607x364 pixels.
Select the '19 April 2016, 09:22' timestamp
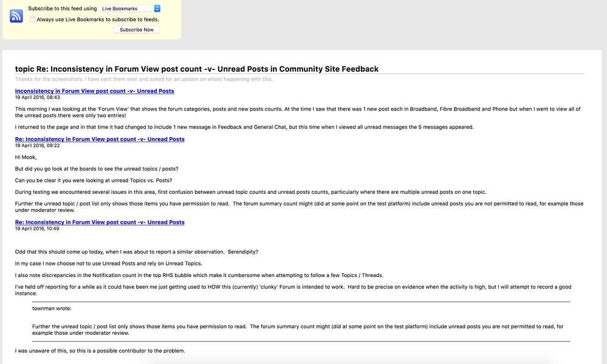pyautogui.click(x=38, y=145)
